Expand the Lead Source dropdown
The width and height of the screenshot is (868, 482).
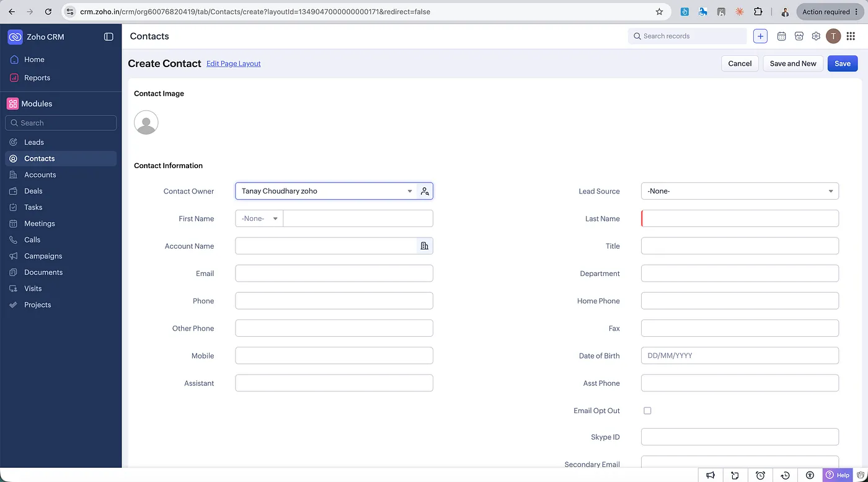pyautogui.click(x=740, y=191)
